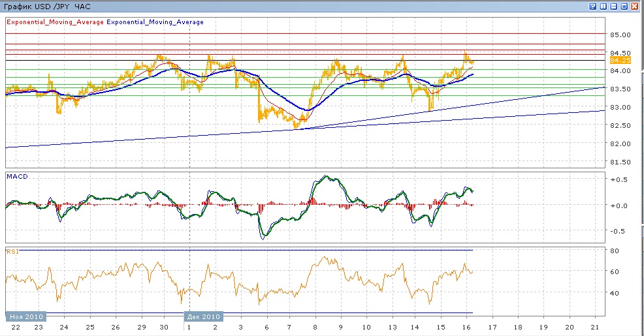Click the MACD indicator panel label
644x336 pixels.
(16, 176)
